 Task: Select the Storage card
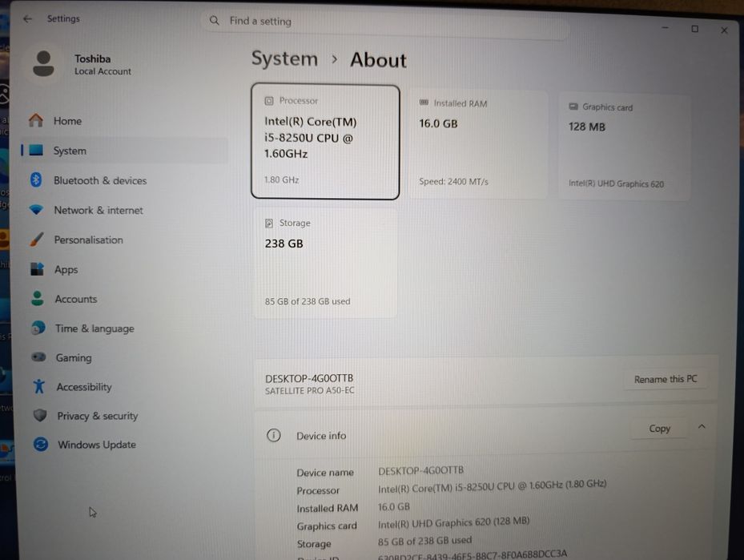[325, 262]
